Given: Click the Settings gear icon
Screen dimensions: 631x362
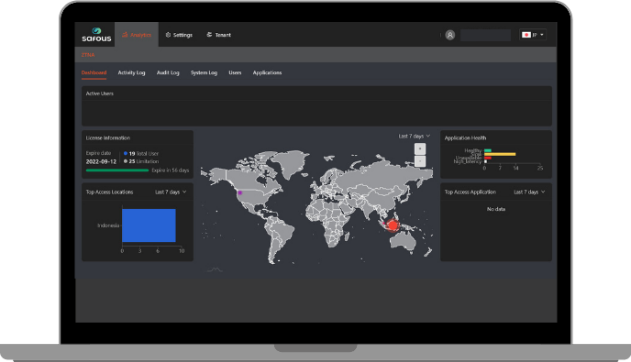Looking at the screenshot, I should click(x=168, y=35).
